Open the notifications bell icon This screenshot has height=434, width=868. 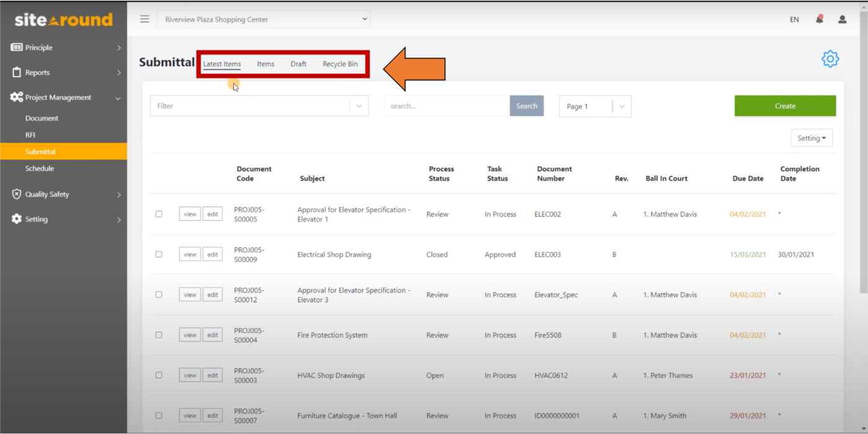[820, 19]
